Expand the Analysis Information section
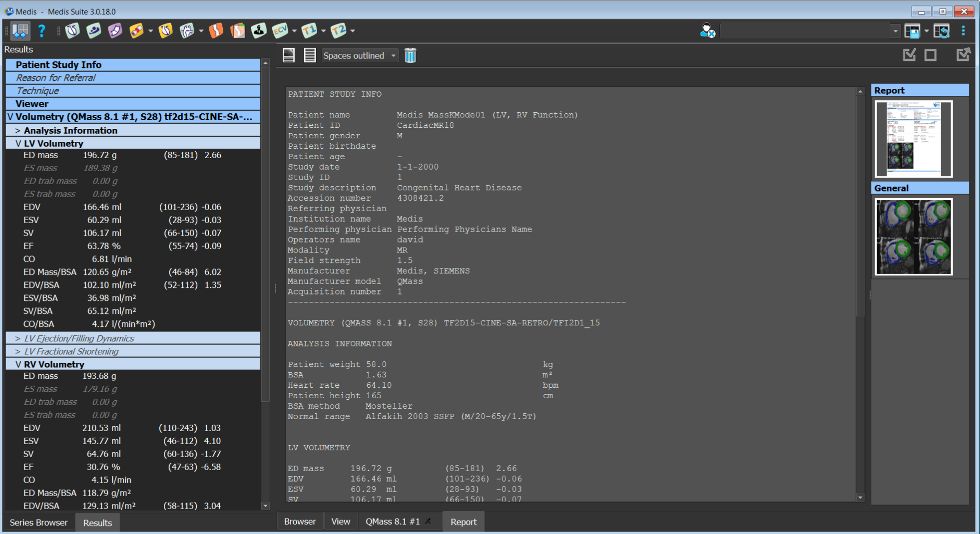980x534 pixels. pyautogui.click(x=17, y=131)
